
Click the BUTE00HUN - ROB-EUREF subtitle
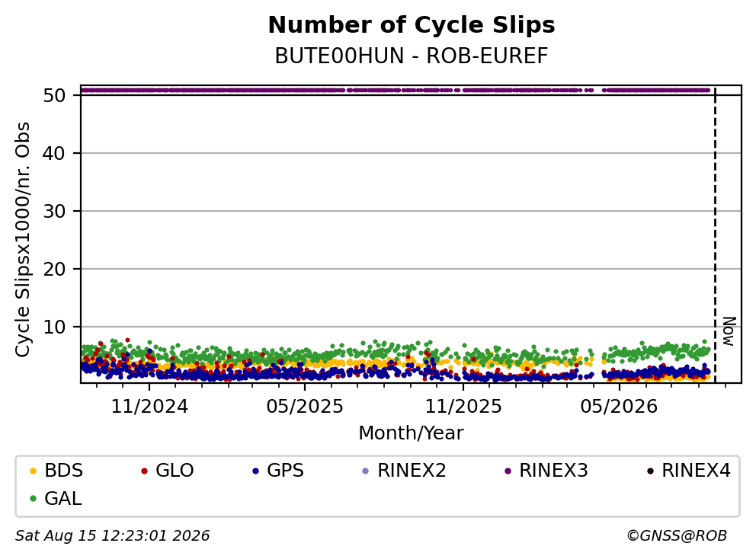point(412,56)
